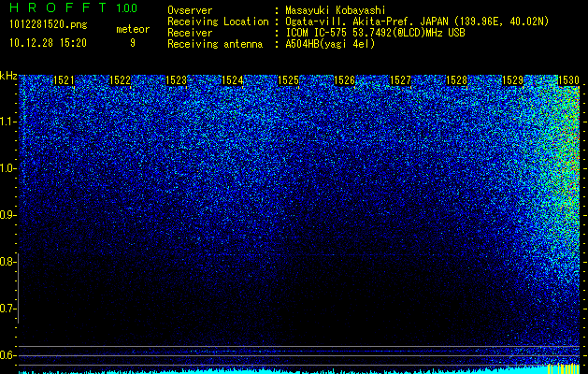The width and height of the screenshot is (588, 374).
Task: Click the 1521 time marker
Action: tap(64, 80)
